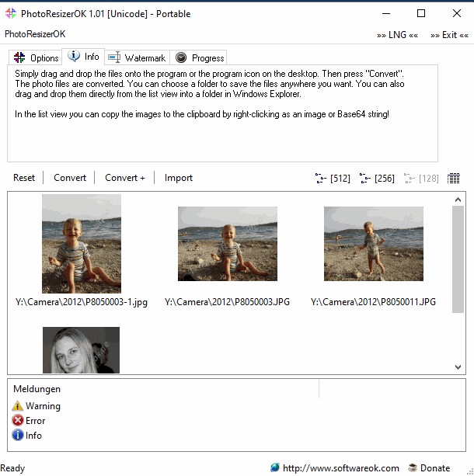The width and height of the screenshot is (474, 476).
Task: Click the Y:\Camera\2012\P8050011.JPG file name
Action: tap(373, 302)
